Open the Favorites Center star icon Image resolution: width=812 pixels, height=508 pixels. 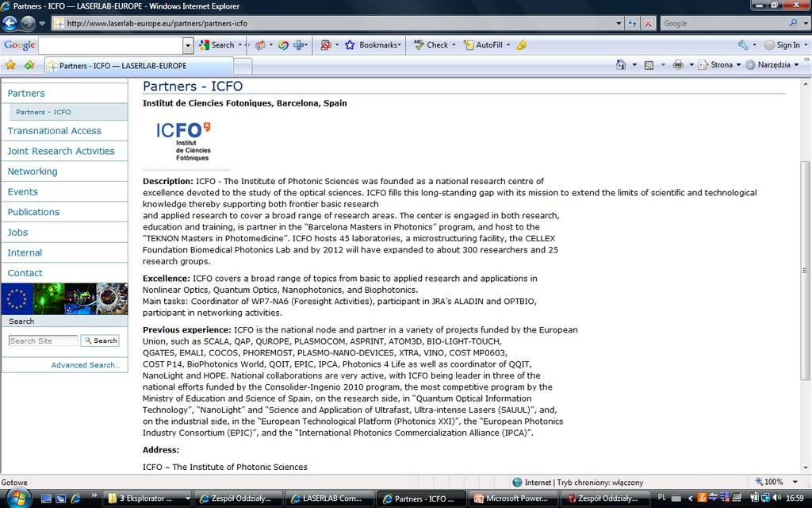tap(10, 65)
